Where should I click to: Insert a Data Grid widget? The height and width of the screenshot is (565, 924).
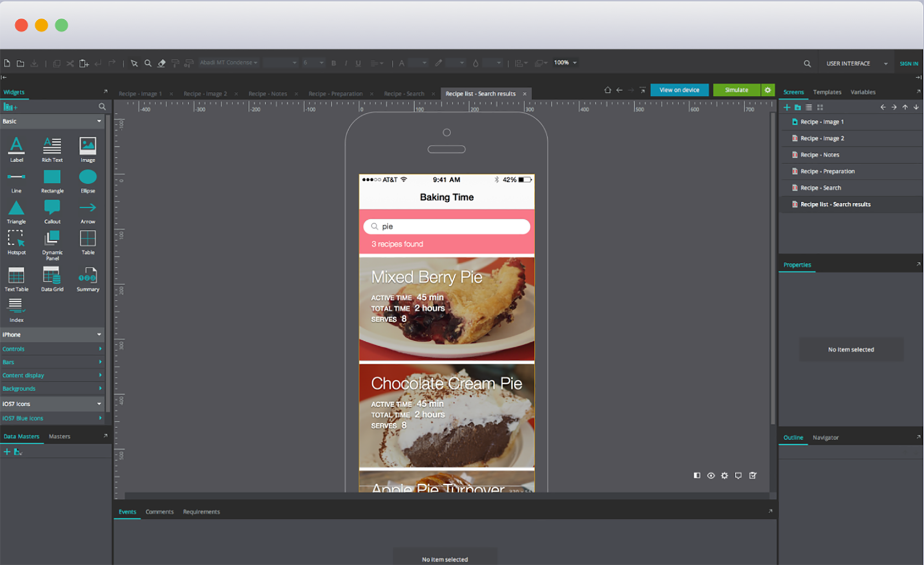(x=52, y=279)
